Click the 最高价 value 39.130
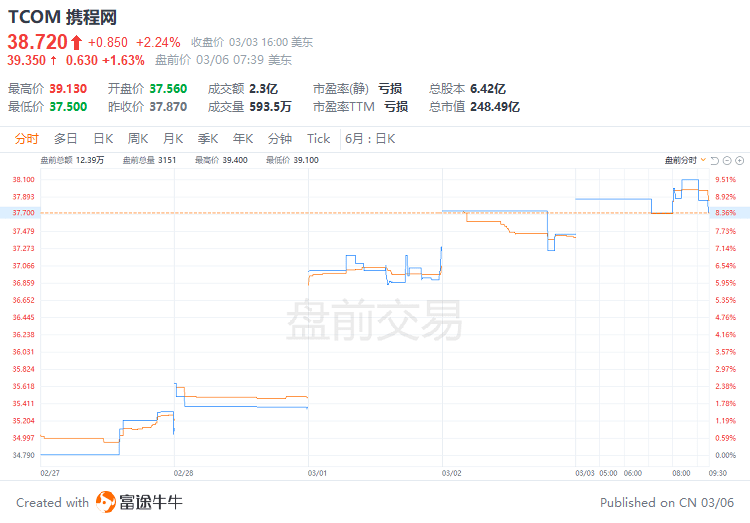 [x=68, y=89]
